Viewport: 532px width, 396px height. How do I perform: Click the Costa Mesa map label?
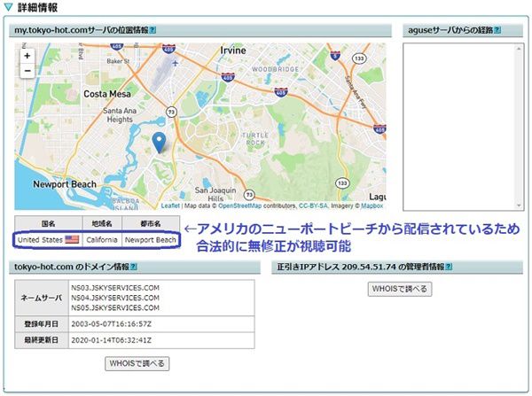(107, 94)
